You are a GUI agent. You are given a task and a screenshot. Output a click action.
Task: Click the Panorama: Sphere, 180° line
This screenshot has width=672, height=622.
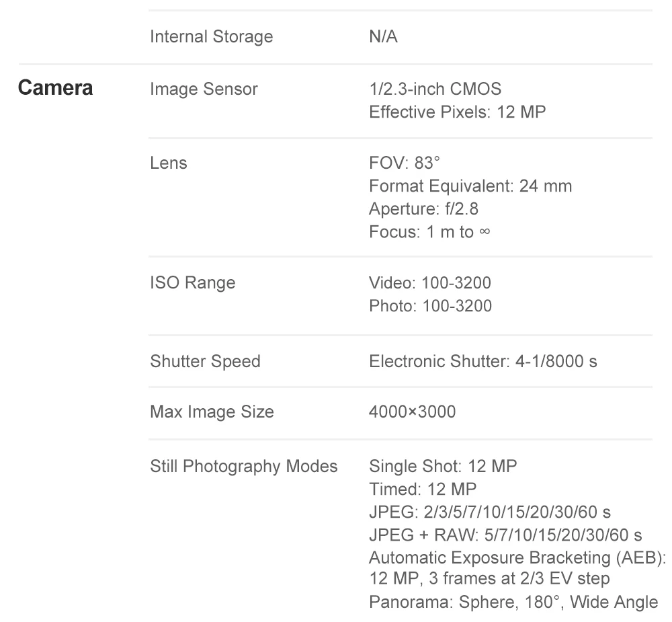click(x=513, y=602)
